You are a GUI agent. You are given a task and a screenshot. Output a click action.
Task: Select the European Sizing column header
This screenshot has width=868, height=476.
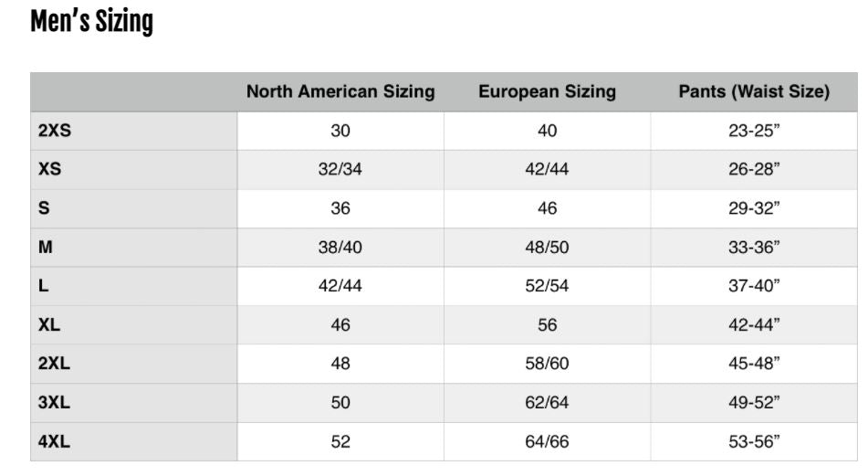547,91
